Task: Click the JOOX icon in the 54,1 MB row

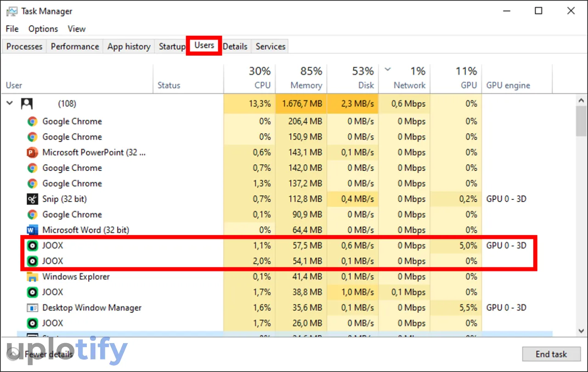Action: 32,261
